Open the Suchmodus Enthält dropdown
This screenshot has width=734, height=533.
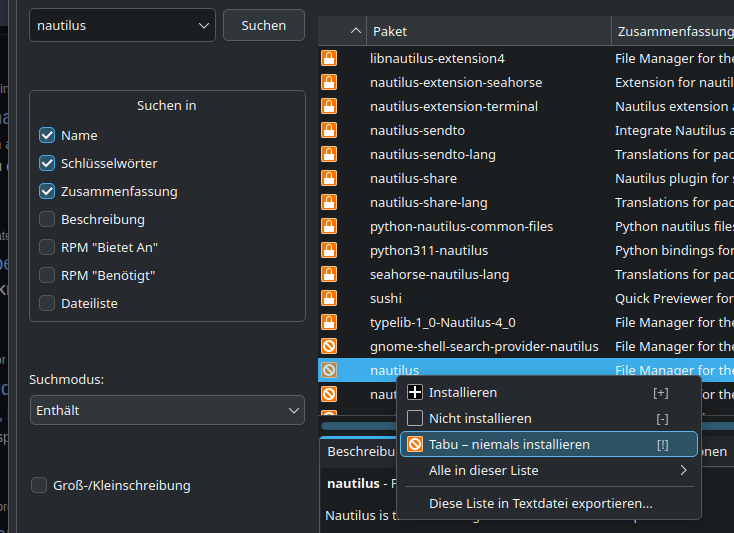(x=167, y=410)
